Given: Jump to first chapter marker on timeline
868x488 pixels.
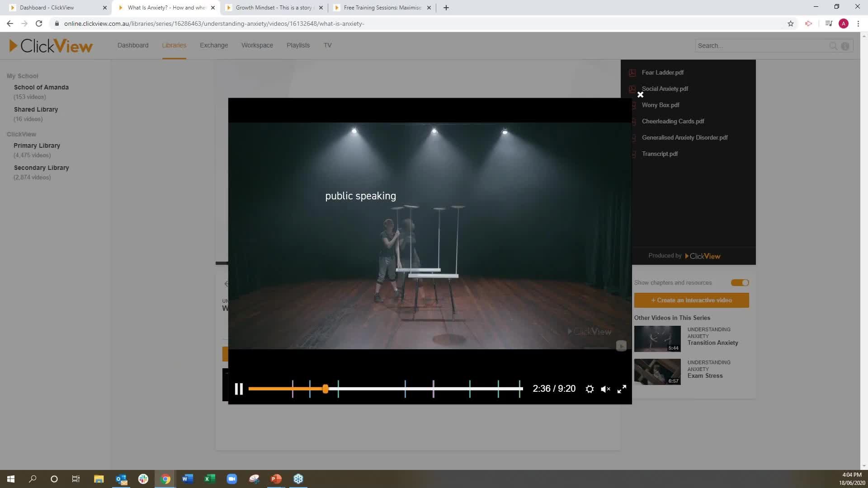Looking at the screenshot, I should [x=292, y=389].
